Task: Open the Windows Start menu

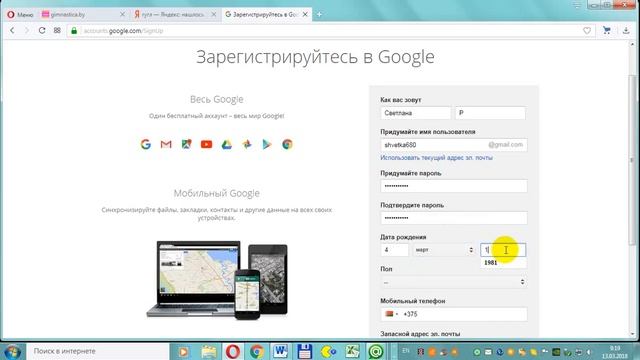Action: click(x=12, y=351)
